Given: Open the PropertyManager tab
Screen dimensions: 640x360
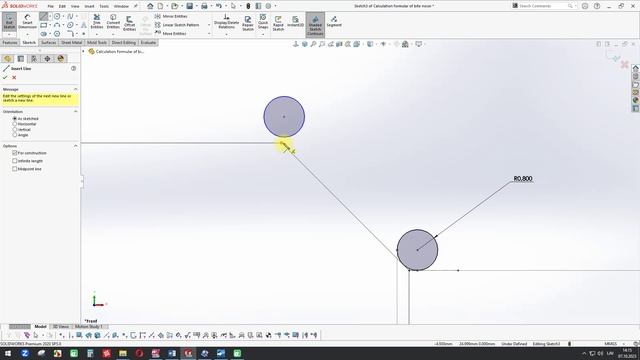Looking at the screenshot, I should pos(21,59).
